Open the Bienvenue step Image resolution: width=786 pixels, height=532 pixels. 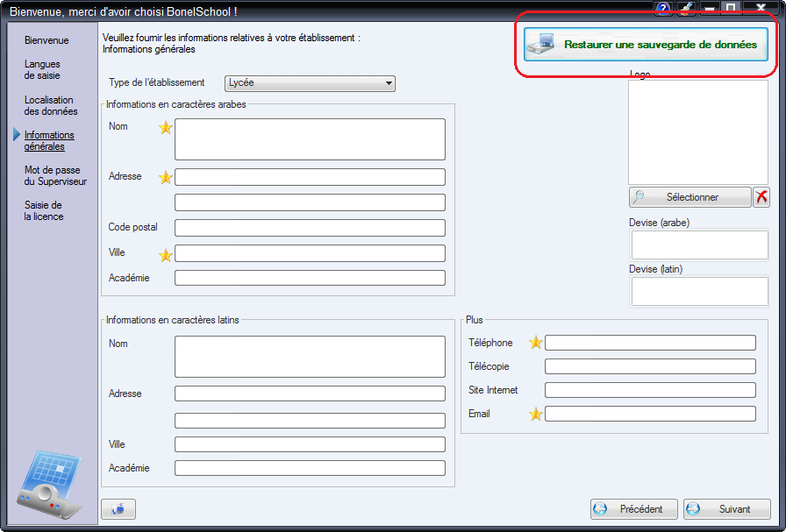[x=46, y=40]
